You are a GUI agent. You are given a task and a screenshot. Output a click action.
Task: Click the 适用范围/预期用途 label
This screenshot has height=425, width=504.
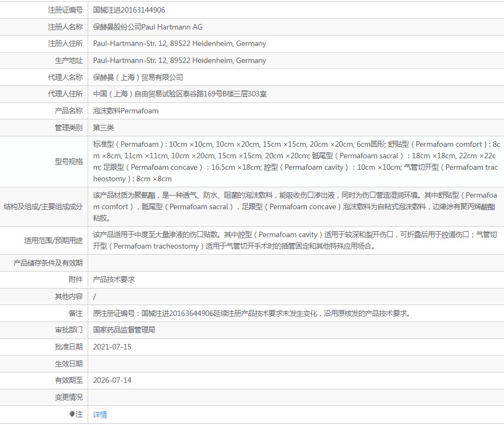tap(53, 240)
